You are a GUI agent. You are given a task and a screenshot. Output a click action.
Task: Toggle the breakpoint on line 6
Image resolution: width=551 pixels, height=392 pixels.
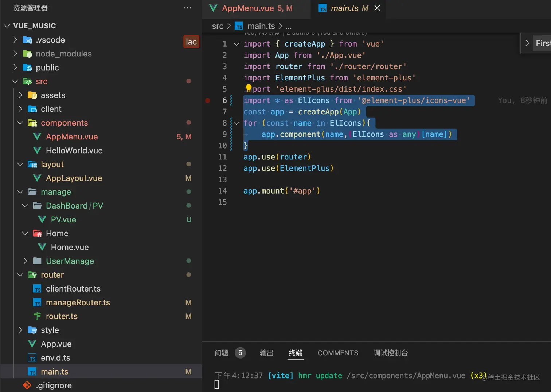(x=207, y=100)
